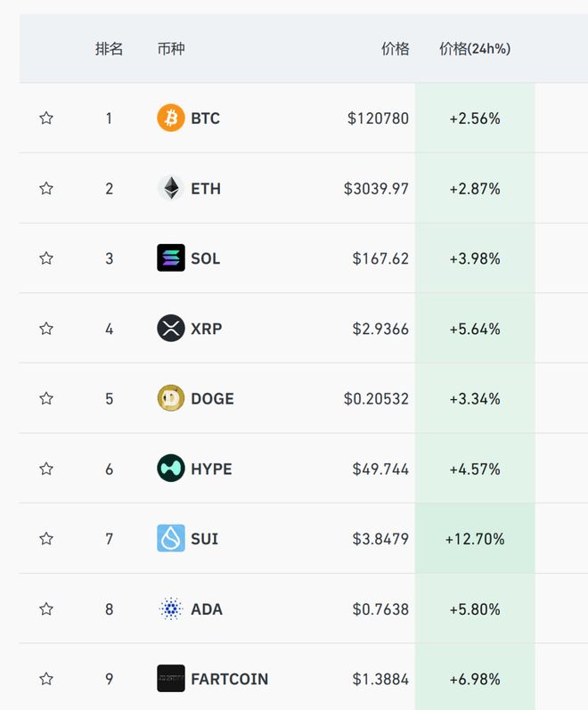This screenshot has height=710, width=588.
Task: Click the Solana SOL coin icon
Action: point(171,258)
